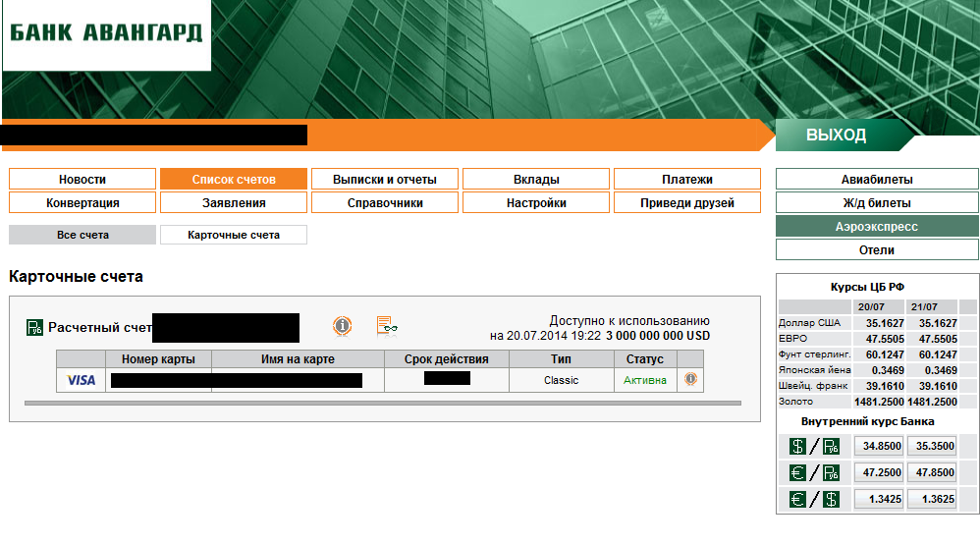Click Швейц. франк row label
Screen dimensions: 980x544
click(x=813, y=385)
